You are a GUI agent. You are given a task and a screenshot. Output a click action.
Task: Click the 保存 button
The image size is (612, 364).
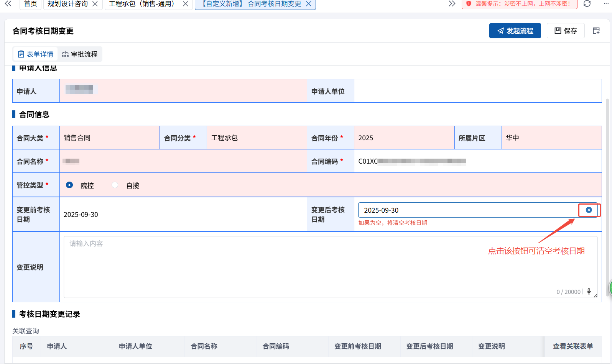pos(565,31)
